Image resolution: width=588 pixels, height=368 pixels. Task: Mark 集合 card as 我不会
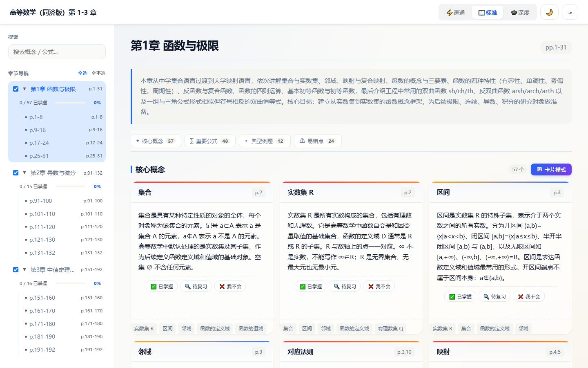click(230, 286)
